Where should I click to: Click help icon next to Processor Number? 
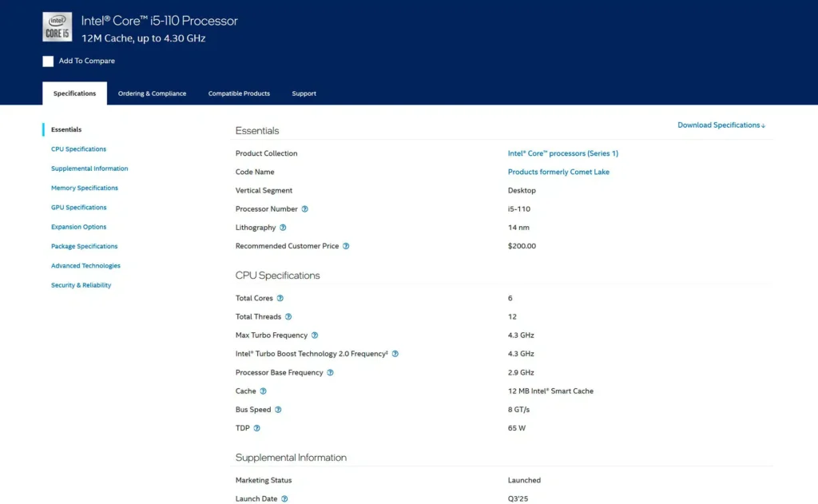[304, 209]
